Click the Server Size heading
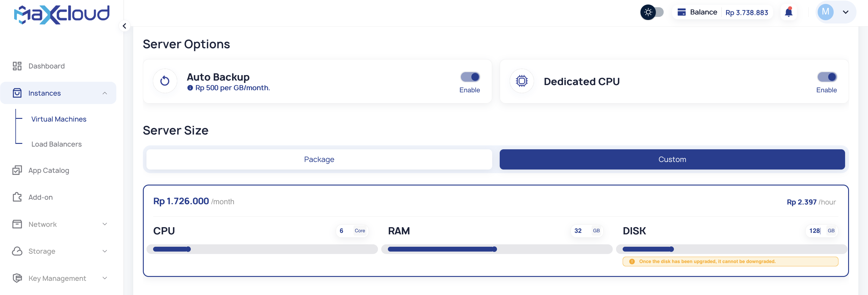868x295 pixels. 175,130
